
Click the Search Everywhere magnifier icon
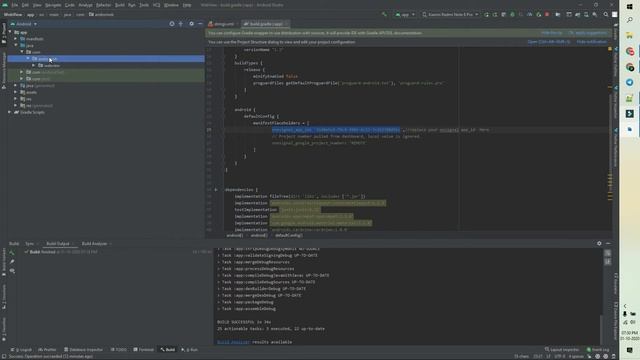pyautogui.click(x=606, y=15)
